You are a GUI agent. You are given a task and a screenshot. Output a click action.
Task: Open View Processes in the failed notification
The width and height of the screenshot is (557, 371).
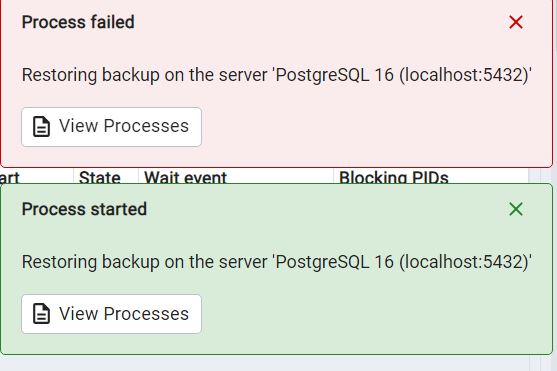[112, 127]
